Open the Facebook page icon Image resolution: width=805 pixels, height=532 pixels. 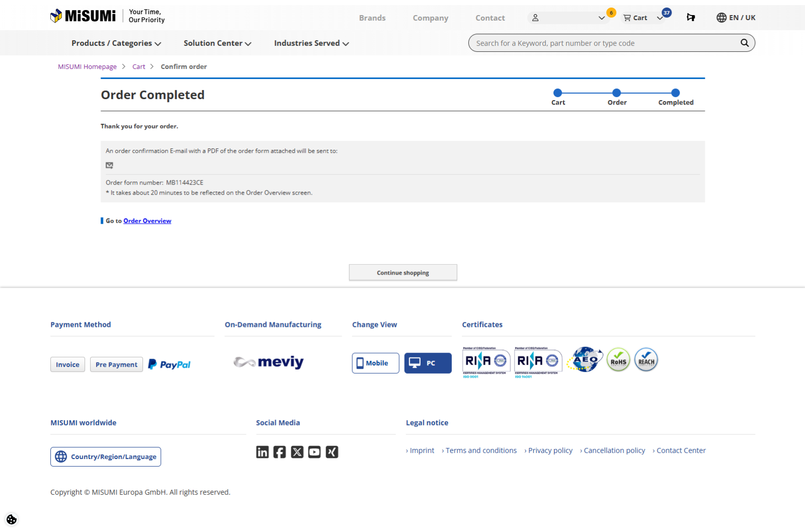click(x=280, y=452)
